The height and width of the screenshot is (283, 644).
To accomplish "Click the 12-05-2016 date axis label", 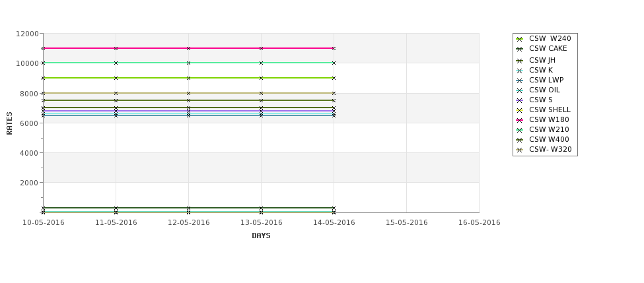I will coord(188,223).
